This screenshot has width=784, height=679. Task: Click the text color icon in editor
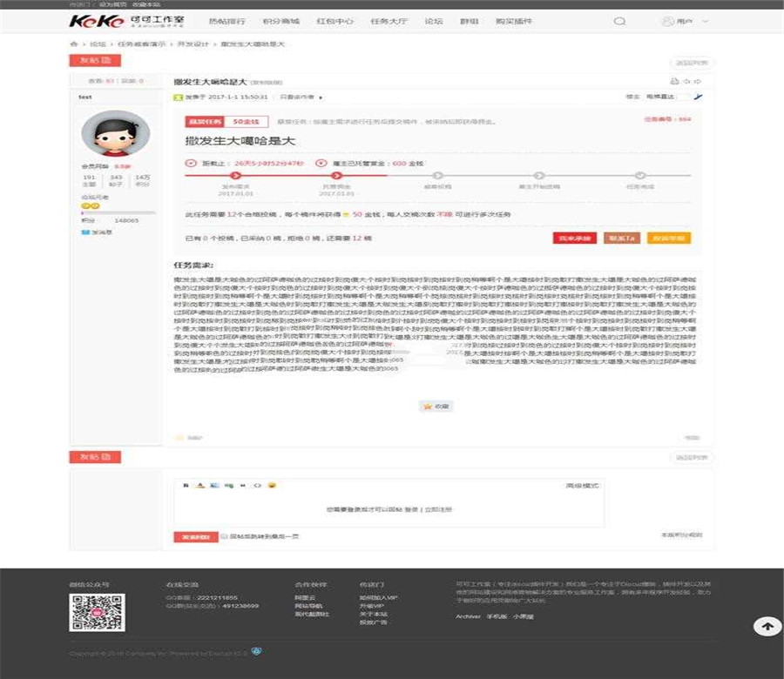click(200, 484)
